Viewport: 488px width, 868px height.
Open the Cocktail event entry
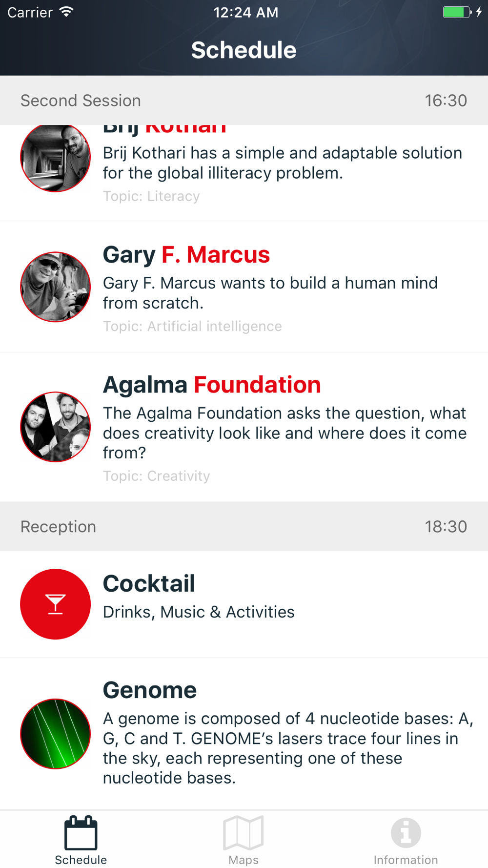pyautogui.click(x=244, y=604)
